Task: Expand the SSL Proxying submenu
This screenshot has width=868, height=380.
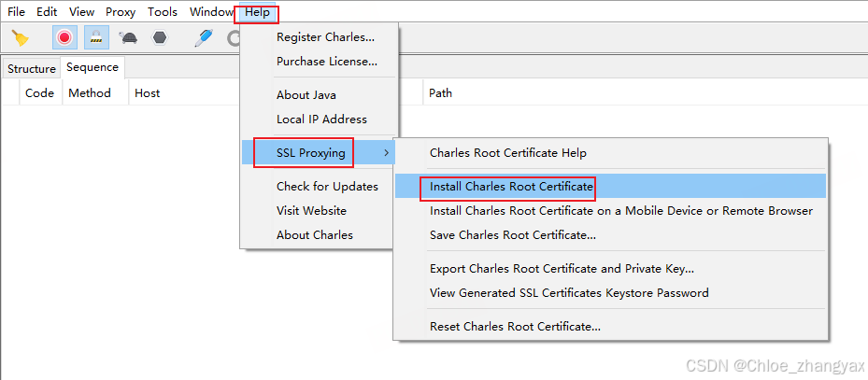Action: [319, 153]
